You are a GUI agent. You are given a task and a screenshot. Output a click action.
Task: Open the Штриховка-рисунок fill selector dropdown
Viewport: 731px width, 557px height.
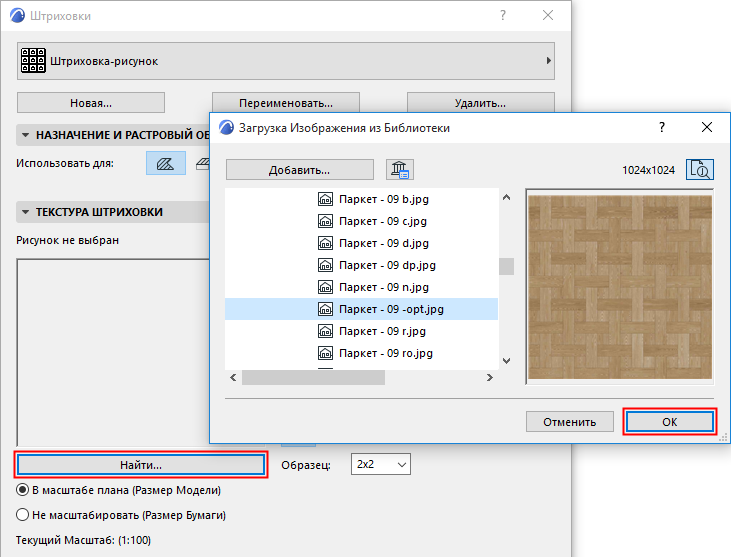286,61
